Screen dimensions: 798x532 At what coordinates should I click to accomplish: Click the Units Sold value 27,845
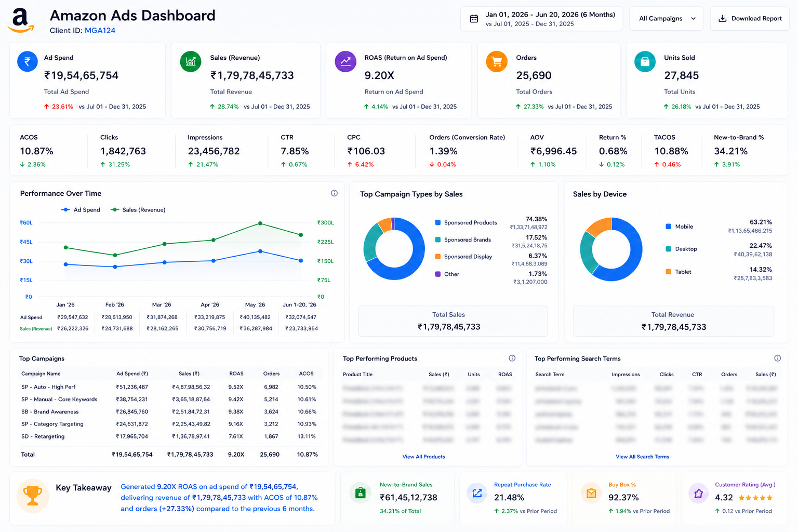(x=681, y=75)
